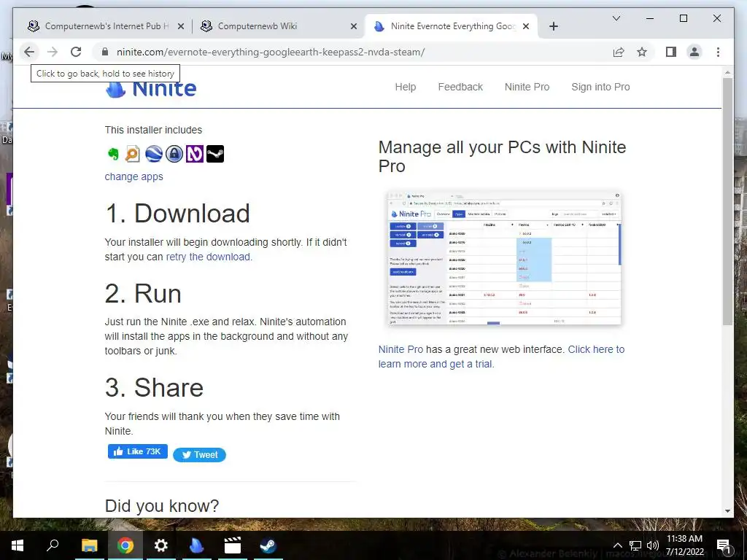The width and height of the screenshot is (747, 560).
Task: Open Steam from the taskbar
Action: point(268,545)
